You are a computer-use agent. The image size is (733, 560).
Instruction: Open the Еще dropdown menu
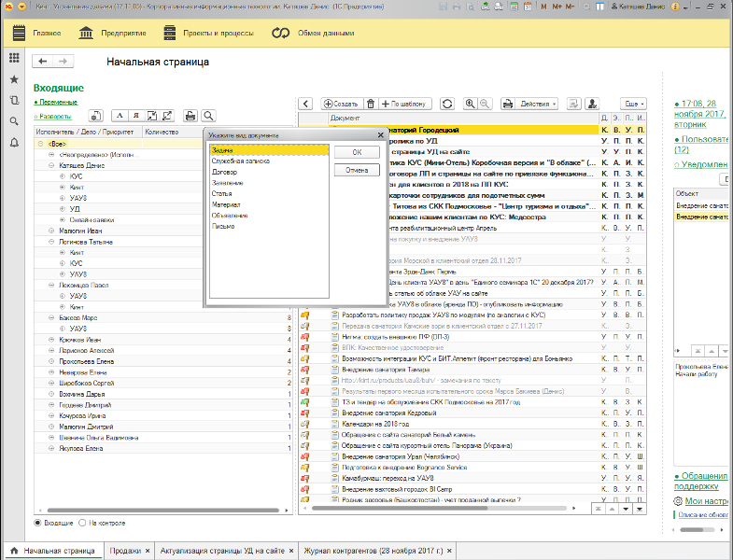click(634, 104)
